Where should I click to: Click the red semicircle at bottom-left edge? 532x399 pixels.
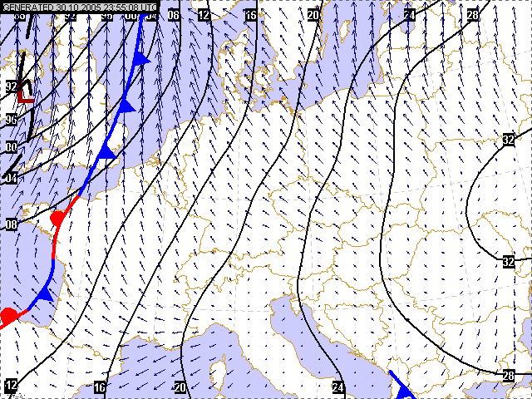(8, 316)
